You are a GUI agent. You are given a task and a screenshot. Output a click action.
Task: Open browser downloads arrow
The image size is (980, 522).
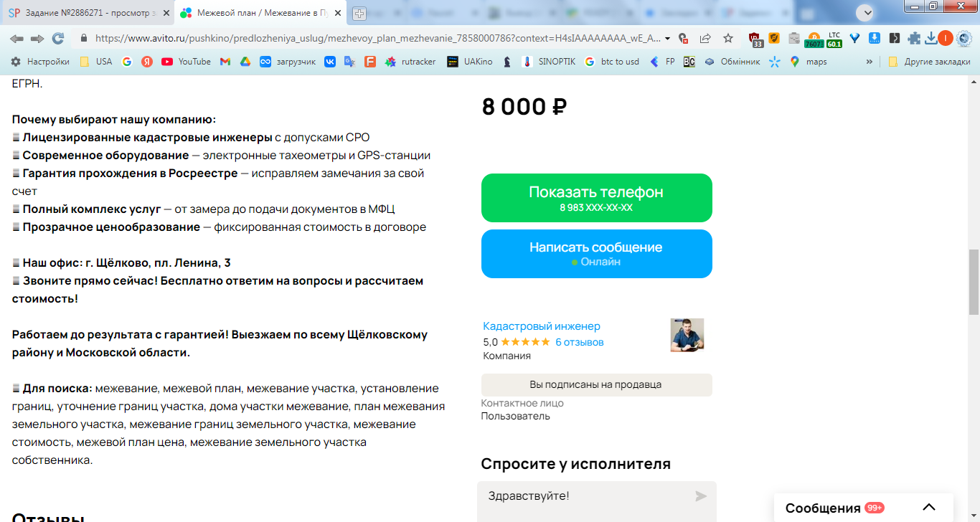tap(930, 38)
